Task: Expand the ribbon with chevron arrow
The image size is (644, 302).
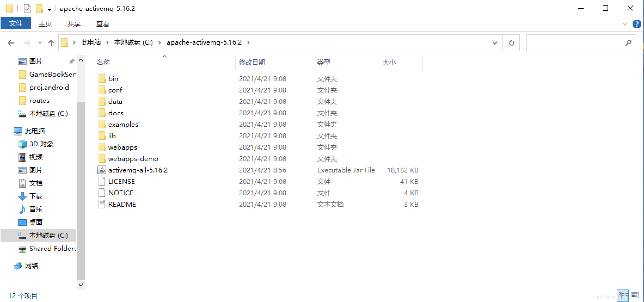Action: point(625,24)
